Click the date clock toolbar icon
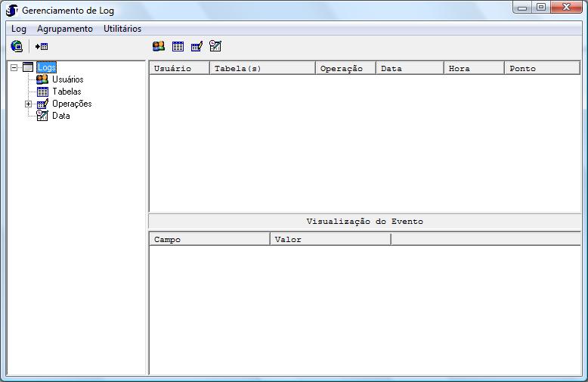588x382 pixels. coord(215,47)
